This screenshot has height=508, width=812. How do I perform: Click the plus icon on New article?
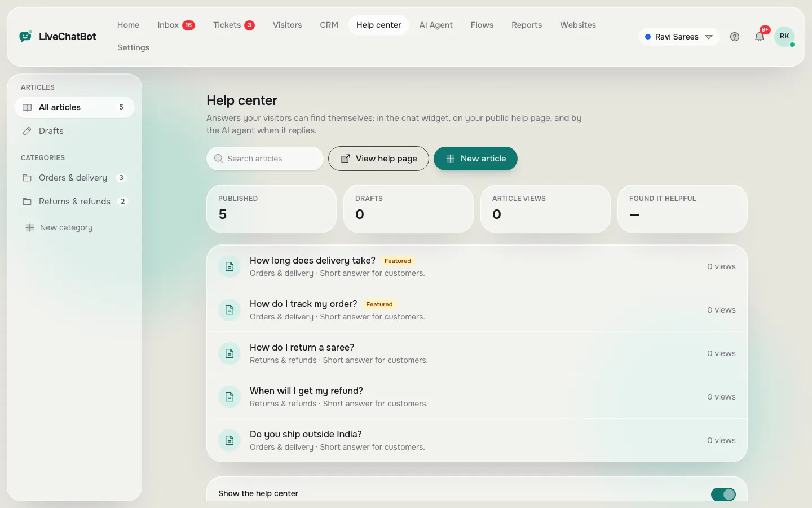click(451, 159)
